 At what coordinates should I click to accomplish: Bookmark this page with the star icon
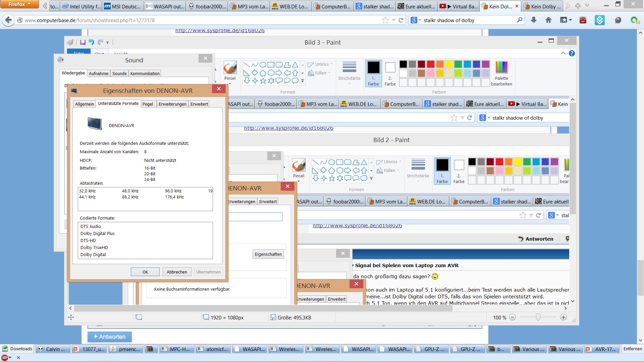coord(385,20)
